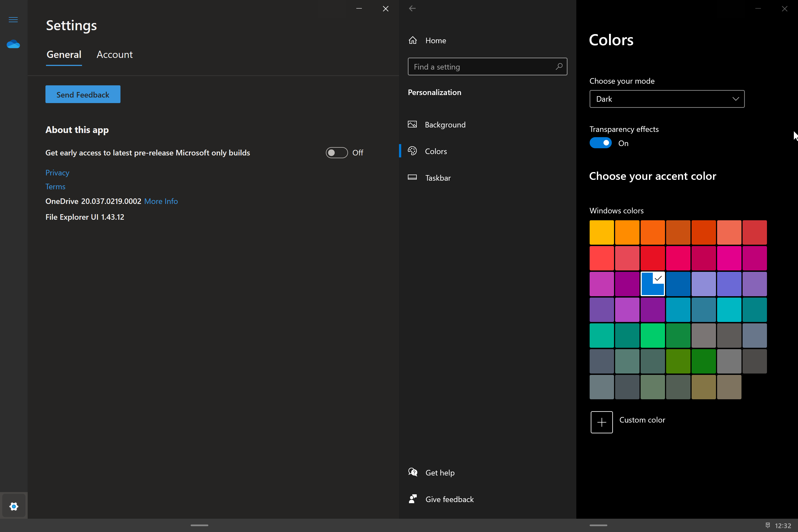Click the OneDrive cloud icon
798x532 pixels.
pos(13,44)
